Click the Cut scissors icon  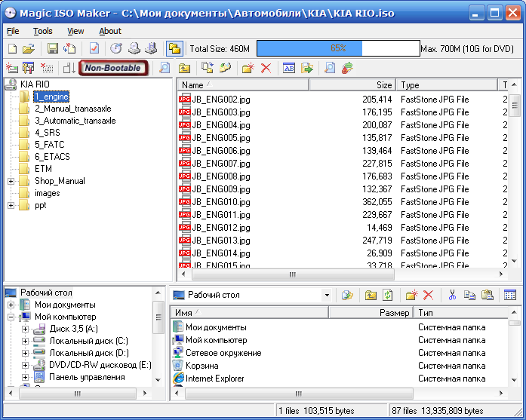click(x=452, y=296)
